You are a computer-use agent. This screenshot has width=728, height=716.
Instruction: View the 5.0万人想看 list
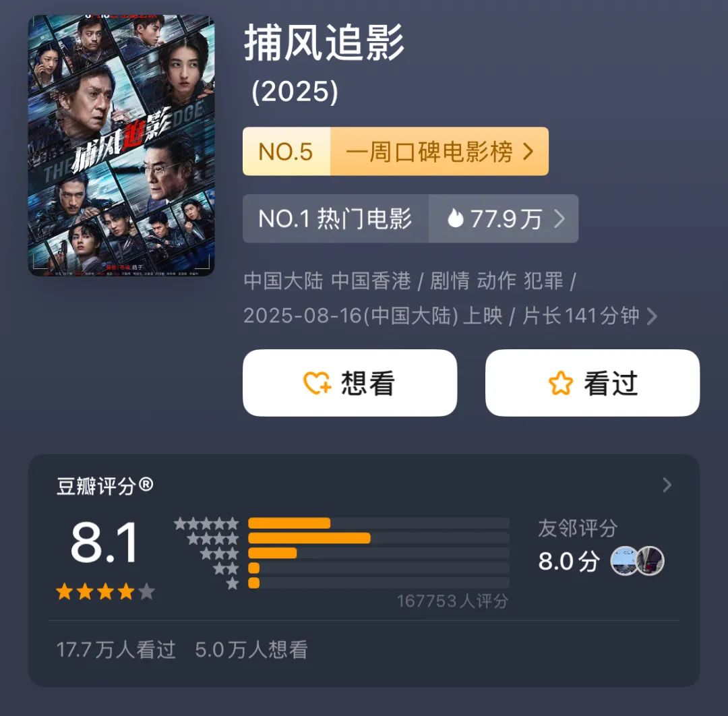(x=251, y=649)
